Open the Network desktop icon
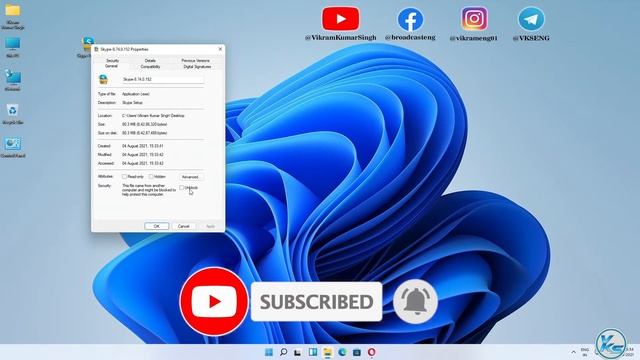Viewport: 640px width, 360px height. (x=13, y=80)
